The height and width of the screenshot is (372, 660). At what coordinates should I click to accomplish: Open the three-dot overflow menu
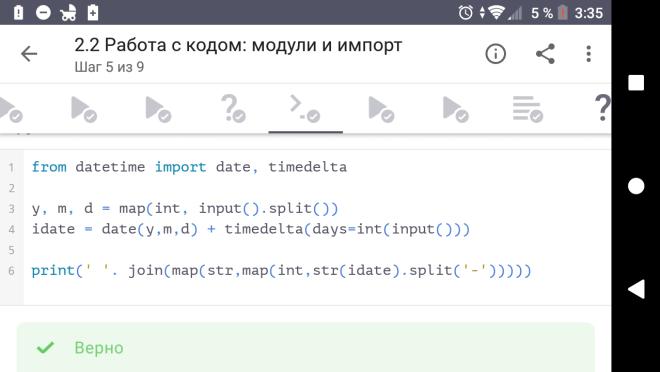point(588,54)
